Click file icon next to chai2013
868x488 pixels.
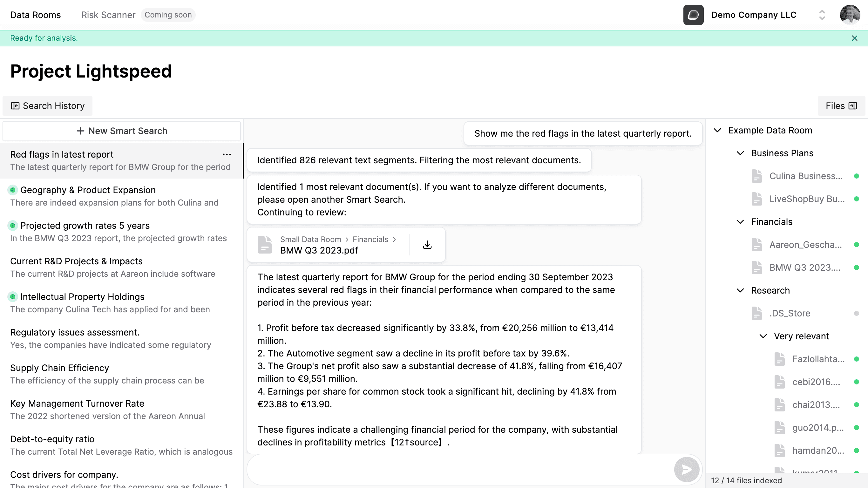point(779,405)
